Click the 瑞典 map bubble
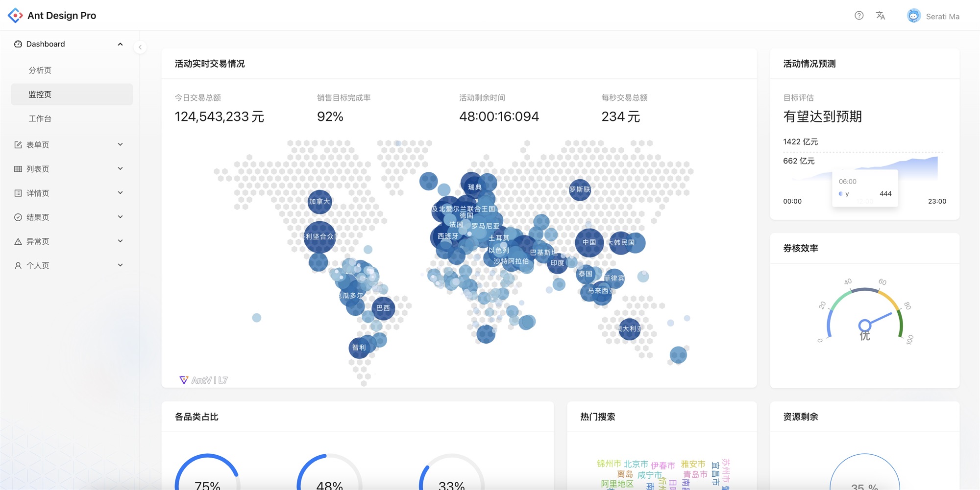The height and width of the screenshot is (490, 980). 474,186
